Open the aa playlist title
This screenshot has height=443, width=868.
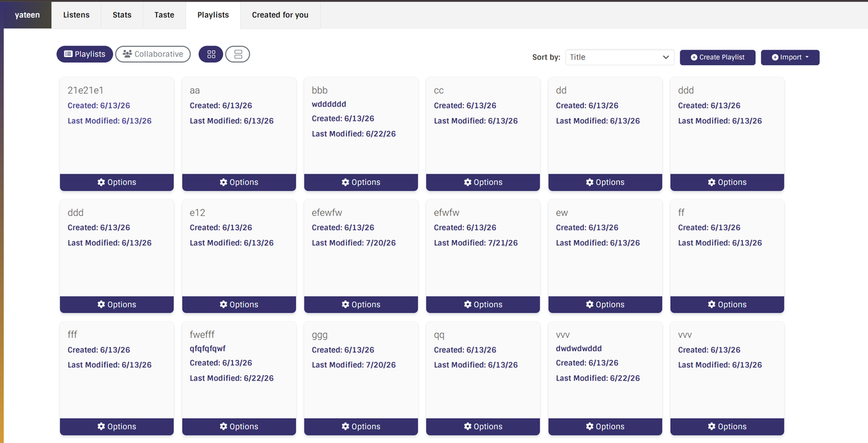195,90
